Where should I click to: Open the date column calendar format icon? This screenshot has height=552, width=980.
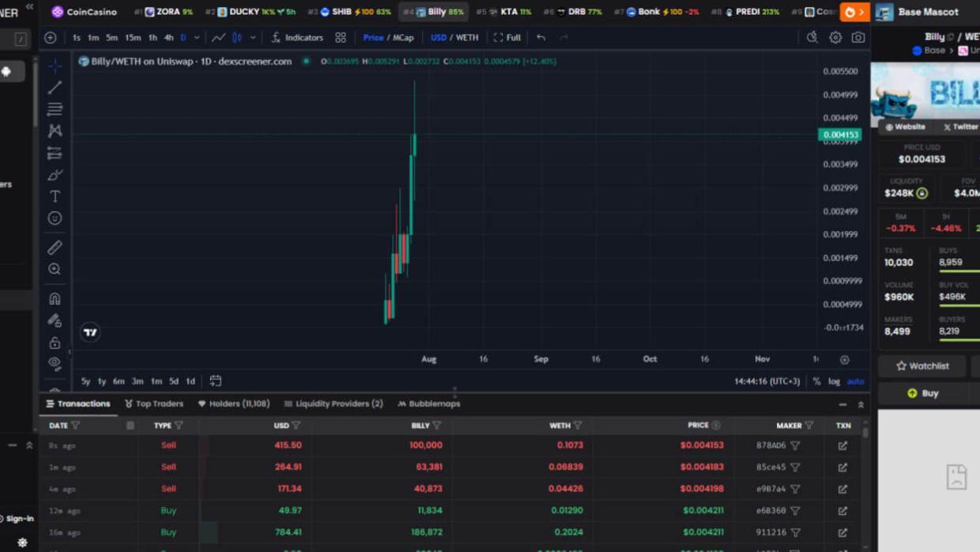130,425
